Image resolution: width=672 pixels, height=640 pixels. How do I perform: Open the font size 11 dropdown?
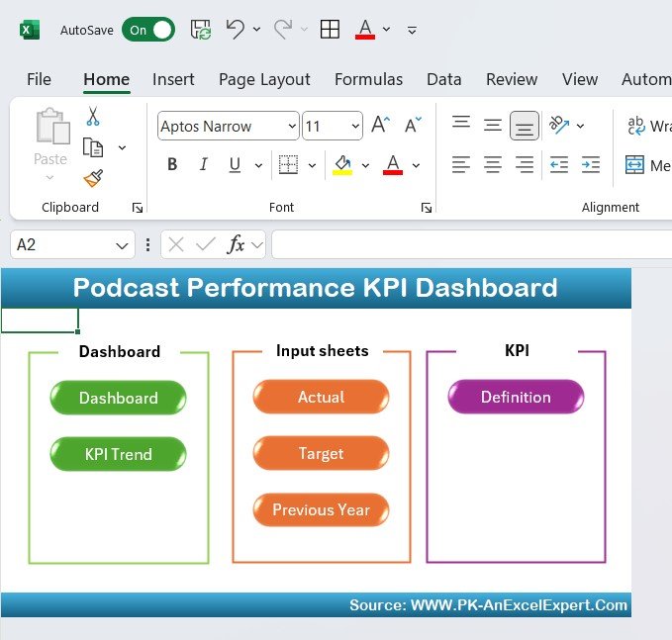tap(355, 126)
